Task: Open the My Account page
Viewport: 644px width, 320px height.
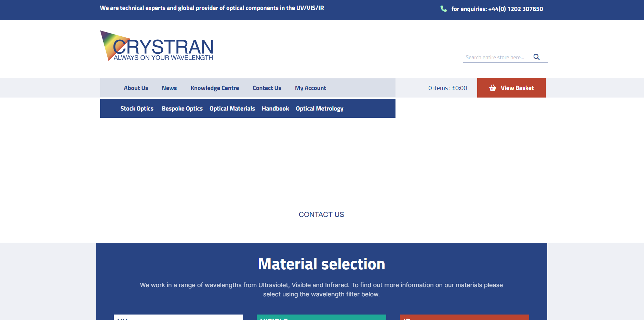Action: coord(310,88)
